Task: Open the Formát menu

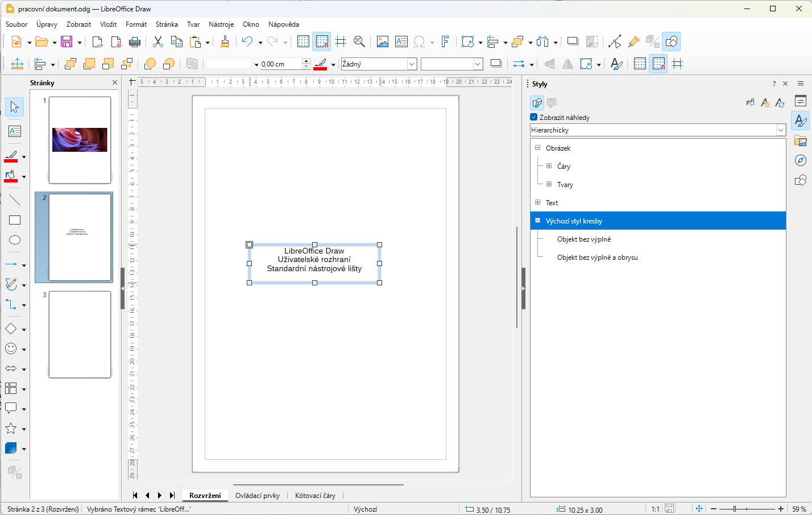Action: [x=136, y=24]
